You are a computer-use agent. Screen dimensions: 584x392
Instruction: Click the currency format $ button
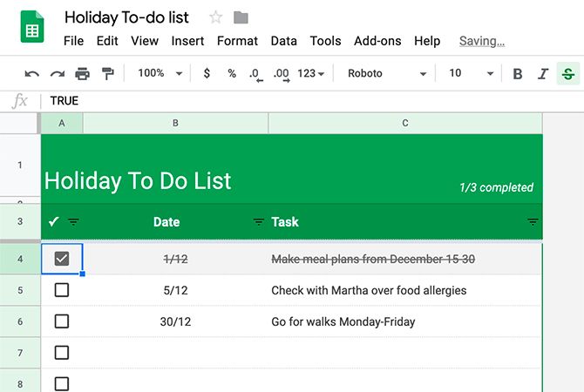207,74
